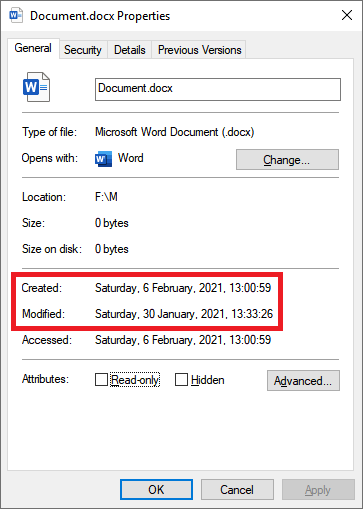Tick the Read-only checkbox

(101, 379)
